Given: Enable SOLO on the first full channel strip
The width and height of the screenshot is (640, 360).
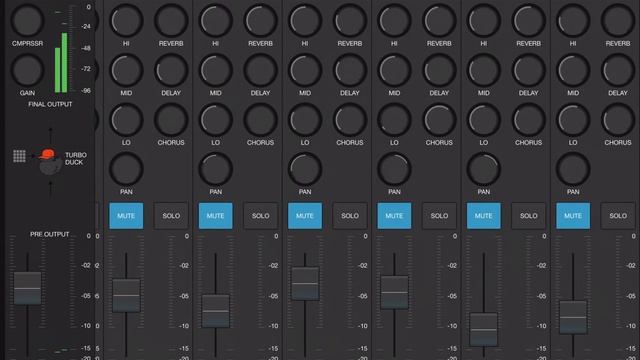Looking at the screenshot, I should tap(171, 216).
